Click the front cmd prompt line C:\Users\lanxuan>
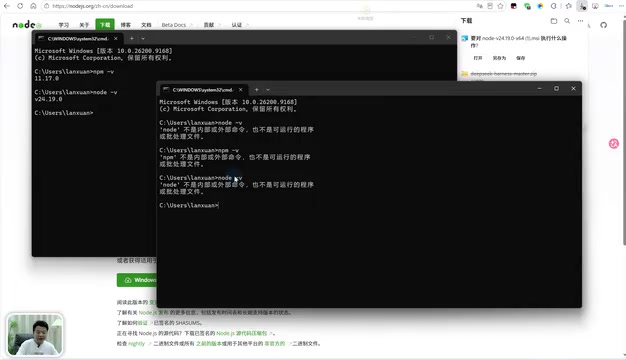 click(x=189, y=206)
